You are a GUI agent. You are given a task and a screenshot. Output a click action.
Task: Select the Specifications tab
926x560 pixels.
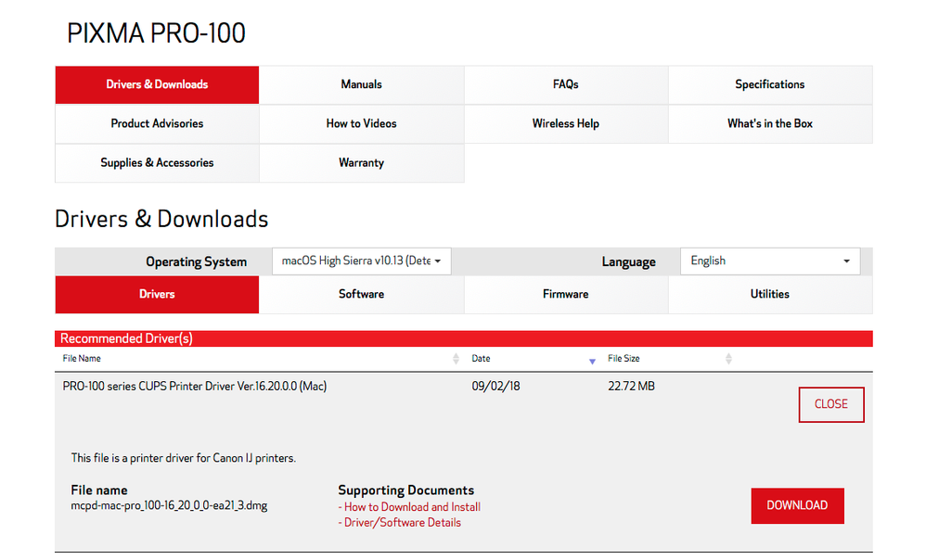point(769,84)
